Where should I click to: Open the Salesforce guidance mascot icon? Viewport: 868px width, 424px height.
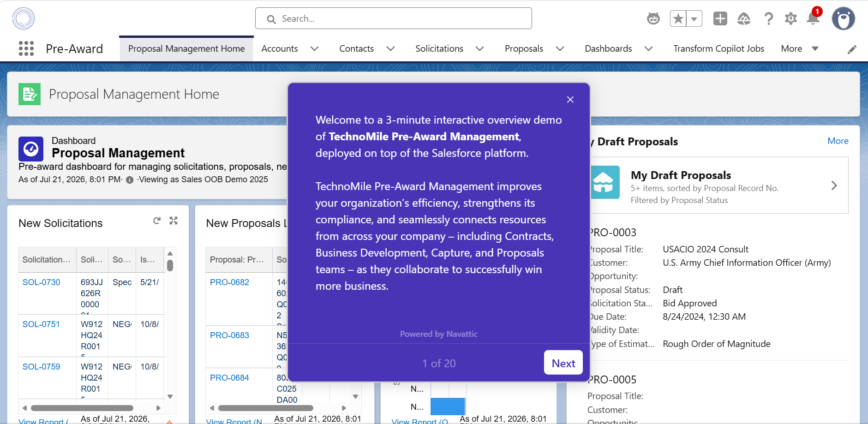point(653,18)
